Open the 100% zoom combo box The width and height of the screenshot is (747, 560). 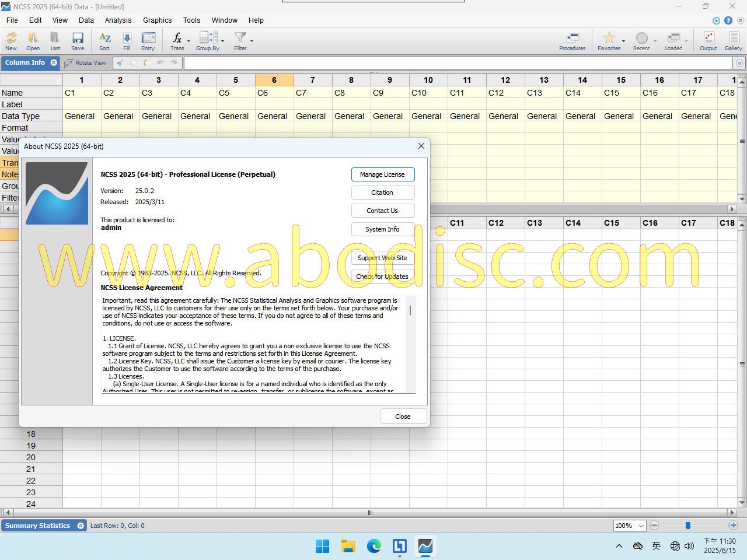pos(629,526)
